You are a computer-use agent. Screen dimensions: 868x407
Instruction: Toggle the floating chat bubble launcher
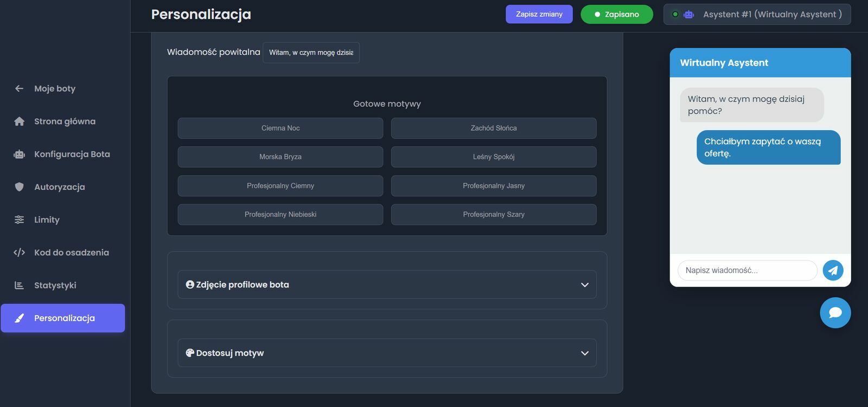[835, 313]
